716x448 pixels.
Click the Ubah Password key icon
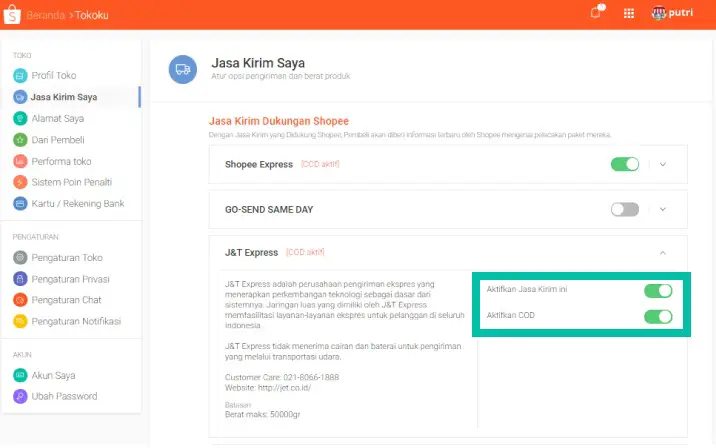point(20,396)
